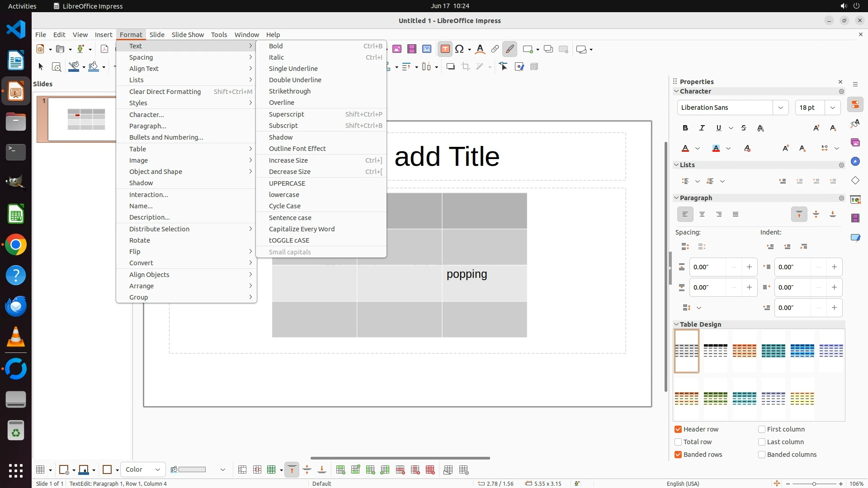The image size is (868, 488).
Task: Enable the First column checkbox
Action: click(762, 429)
